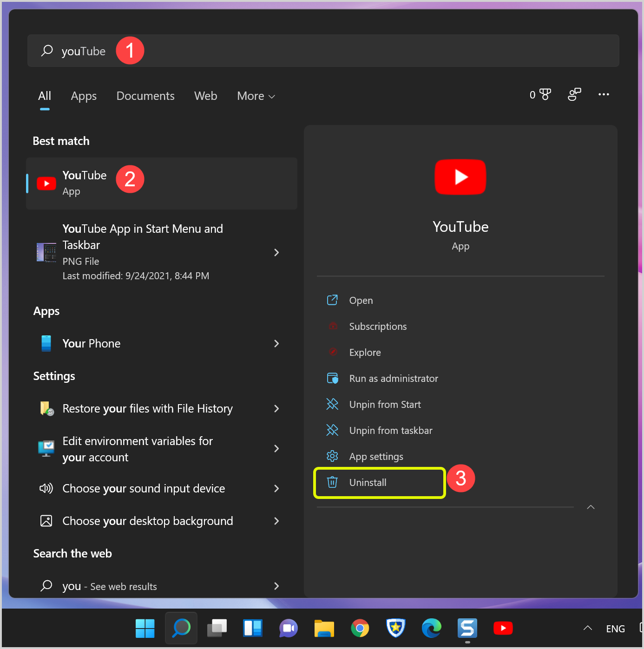Switch to the Documents search tab

tap(145, 96)
